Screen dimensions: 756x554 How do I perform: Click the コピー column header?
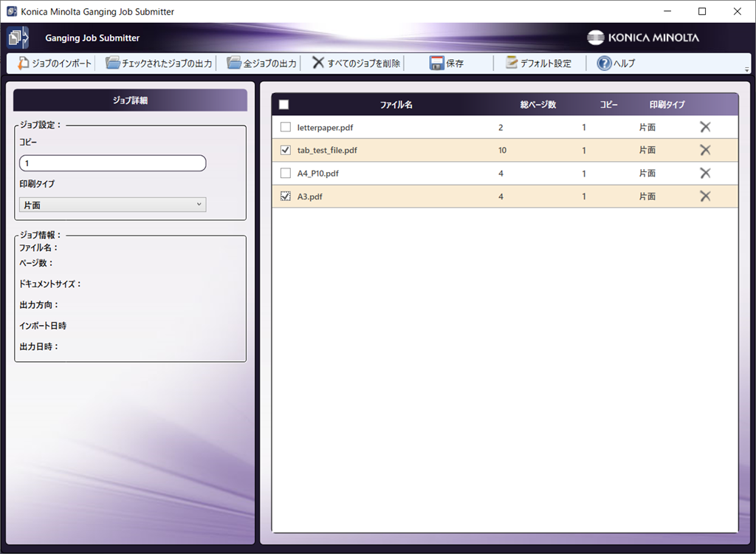608,104
